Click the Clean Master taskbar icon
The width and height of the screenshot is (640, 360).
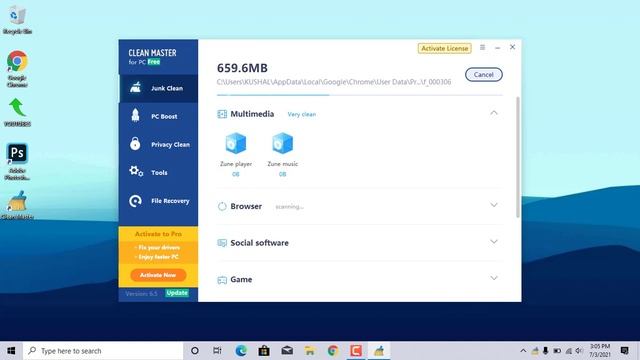(x=379, y=351)
